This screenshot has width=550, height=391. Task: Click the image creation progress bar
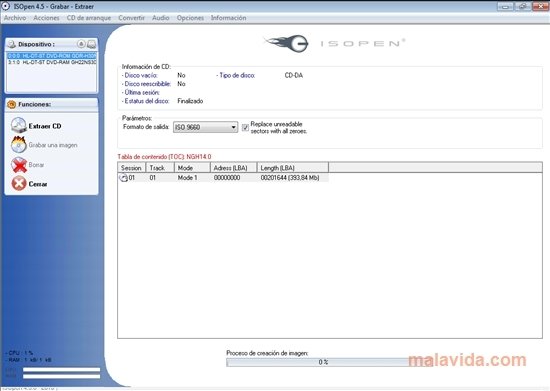pyautogui.click(x=323, y=362)
